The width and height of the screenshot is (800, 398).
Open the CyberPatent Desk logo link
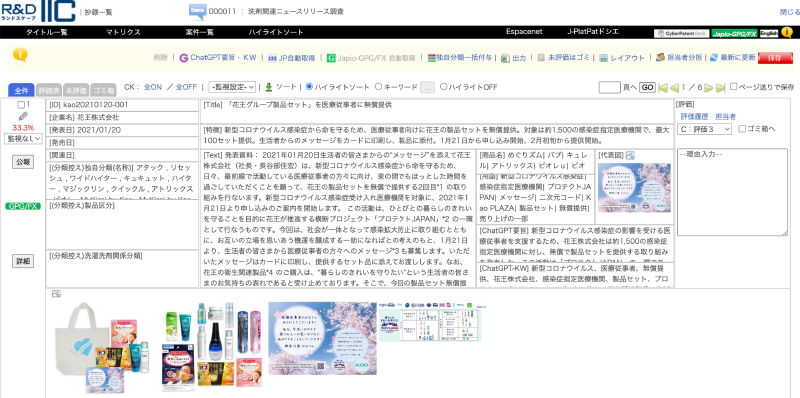681,33
